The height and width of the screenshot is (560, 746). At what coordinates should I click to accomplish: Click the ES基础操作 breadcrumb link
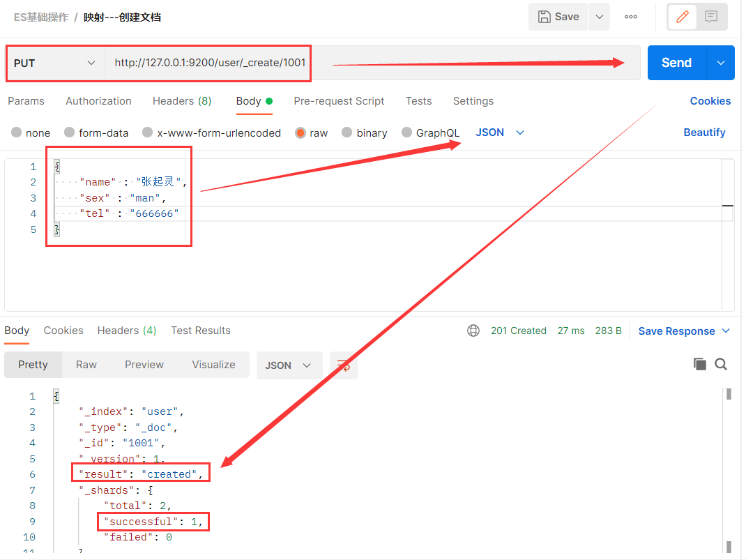pos(41,17)
